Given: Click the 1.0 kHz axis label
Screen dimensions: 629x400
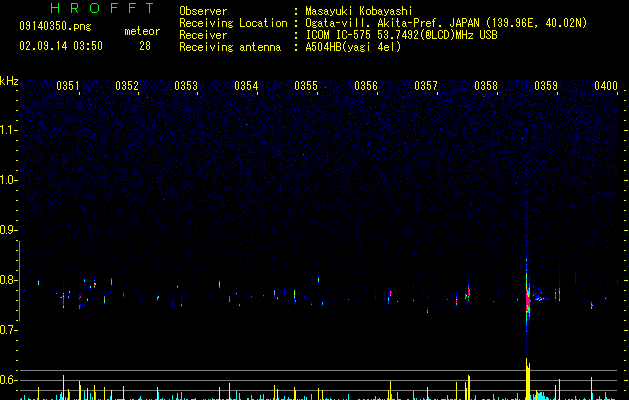Looking at the screenshot, I should coord(8,180).
